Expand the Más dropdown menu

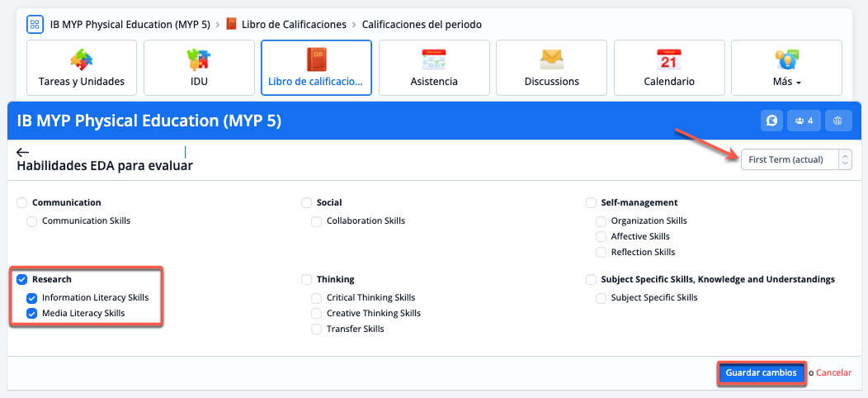[x=786, y=68]
